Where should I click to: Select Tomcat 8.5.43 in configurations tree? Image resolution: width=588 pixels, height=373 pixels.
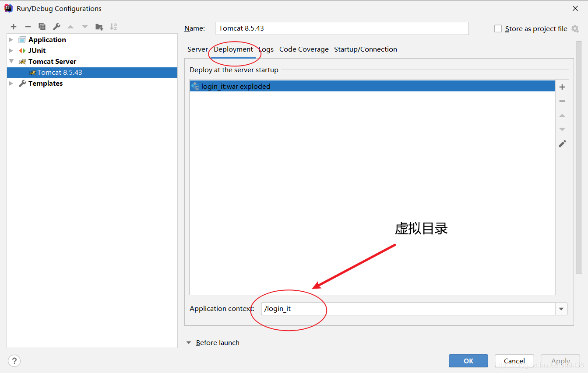[x=92, y=73]
